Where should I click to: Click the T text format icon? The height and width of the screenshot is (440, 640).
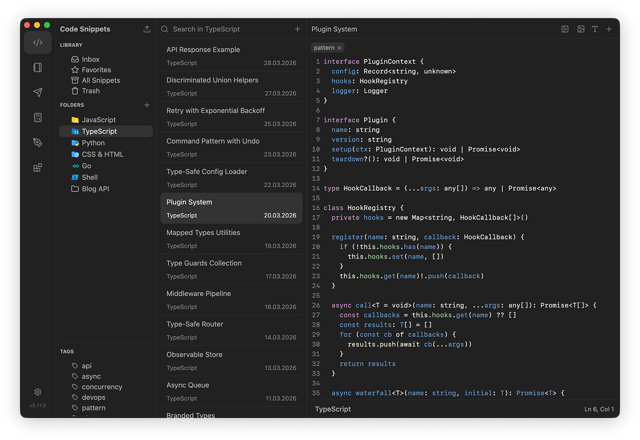595,29
